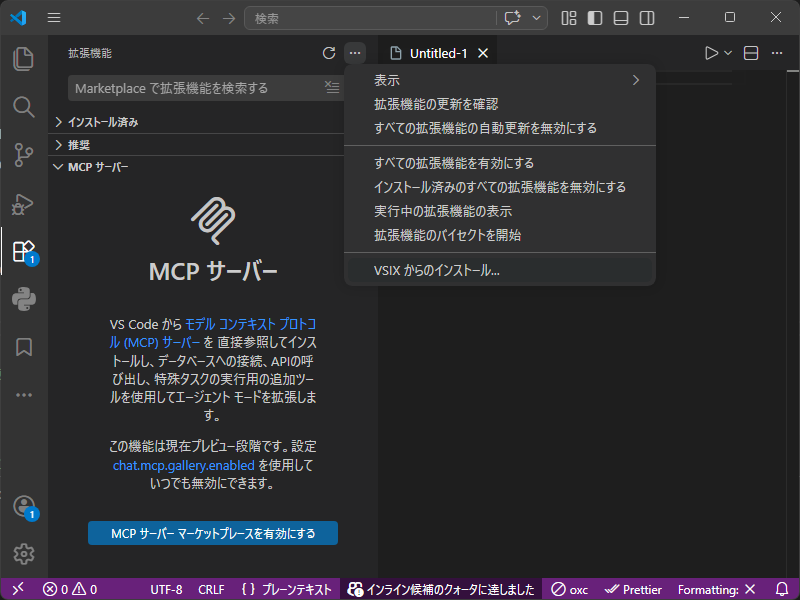Toggle Formatting status item
Viewport: 800px width, 600px height.
(716, 590)
